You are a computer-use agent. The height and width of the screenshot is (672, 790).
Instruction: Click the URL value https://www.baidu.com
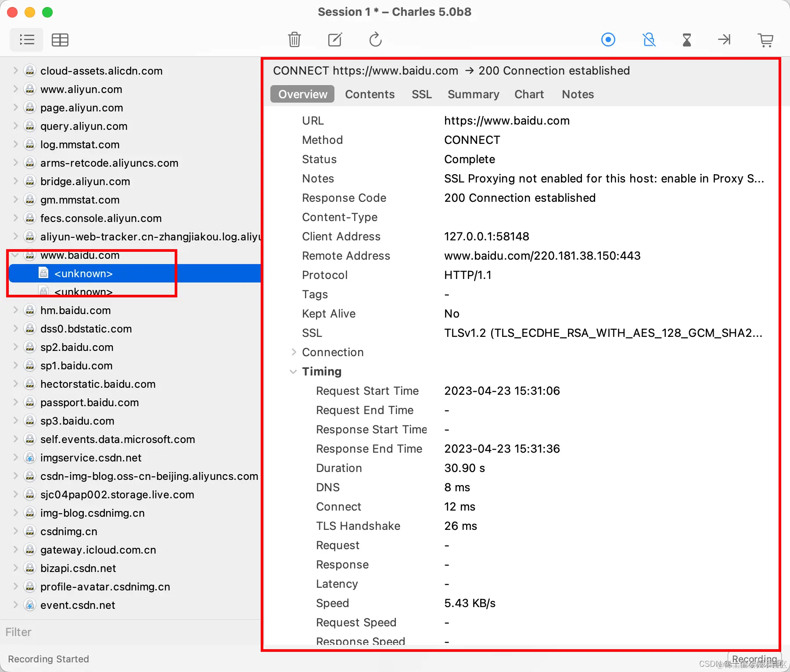tap(507, 121)
